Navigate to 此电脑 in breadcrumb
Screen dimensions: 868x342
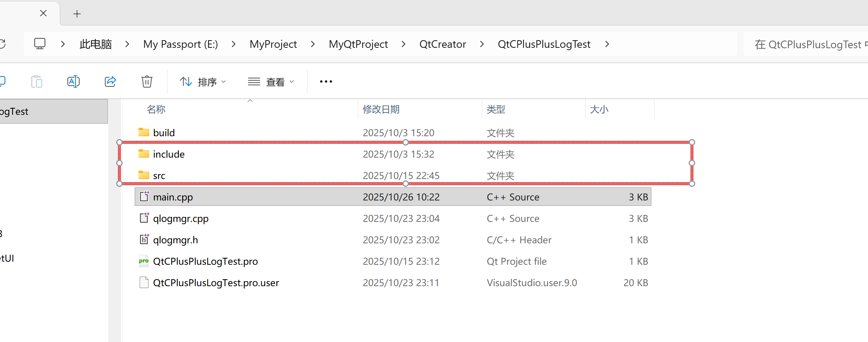pyautogui.click(x=96, y=44)
